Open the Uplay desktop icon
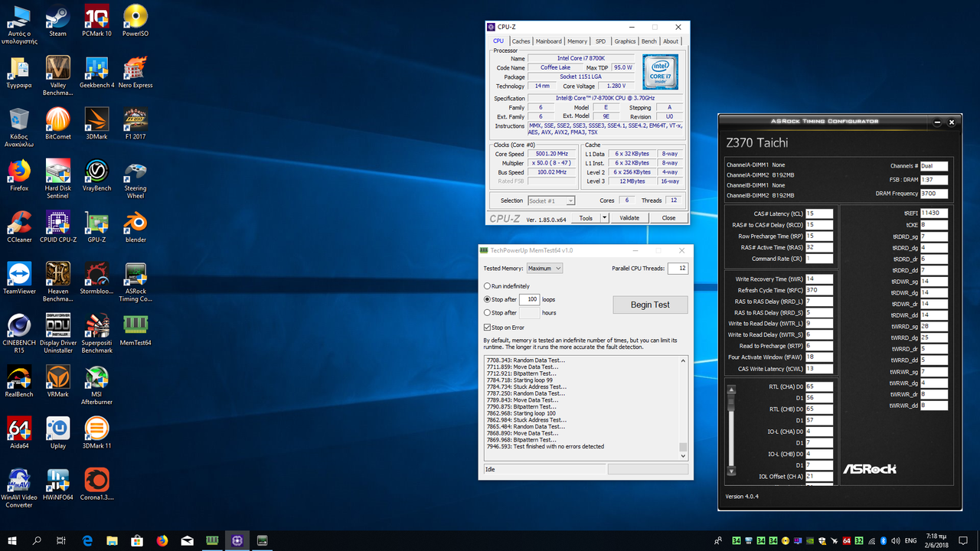980x551 pixels. click(57, 432)
